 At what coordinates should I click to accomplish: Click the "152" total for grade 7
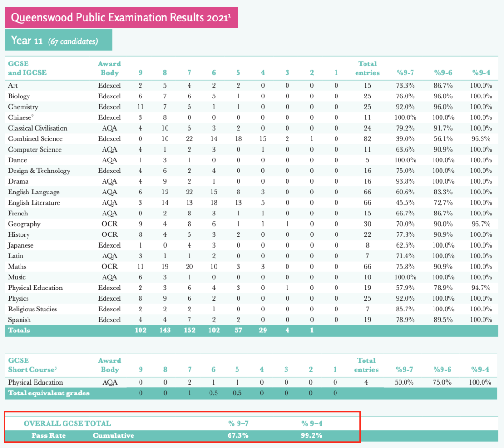189,330
